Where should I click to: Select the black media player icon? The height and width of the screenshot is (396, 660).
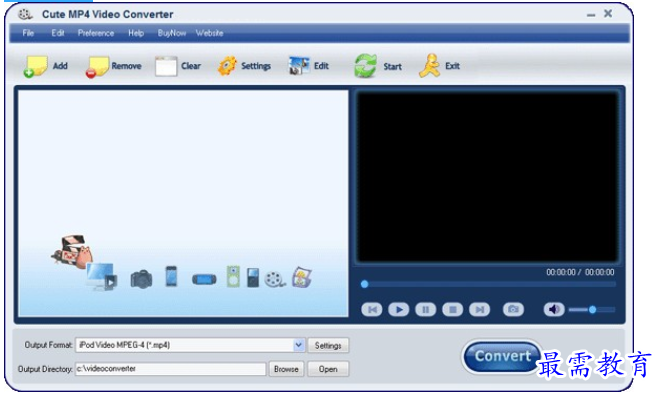point(253,277)
